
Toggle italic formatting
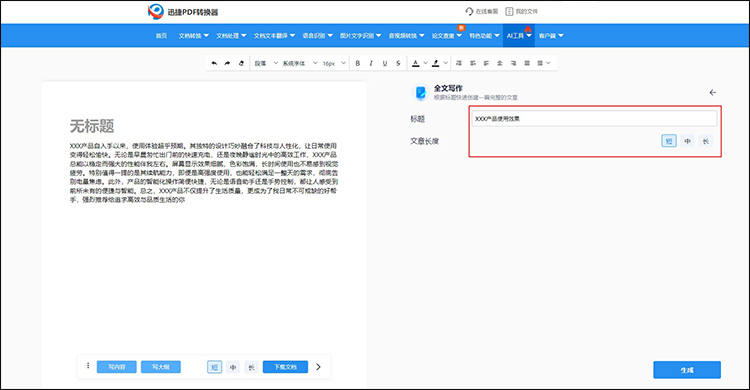(x=371, y=63)
